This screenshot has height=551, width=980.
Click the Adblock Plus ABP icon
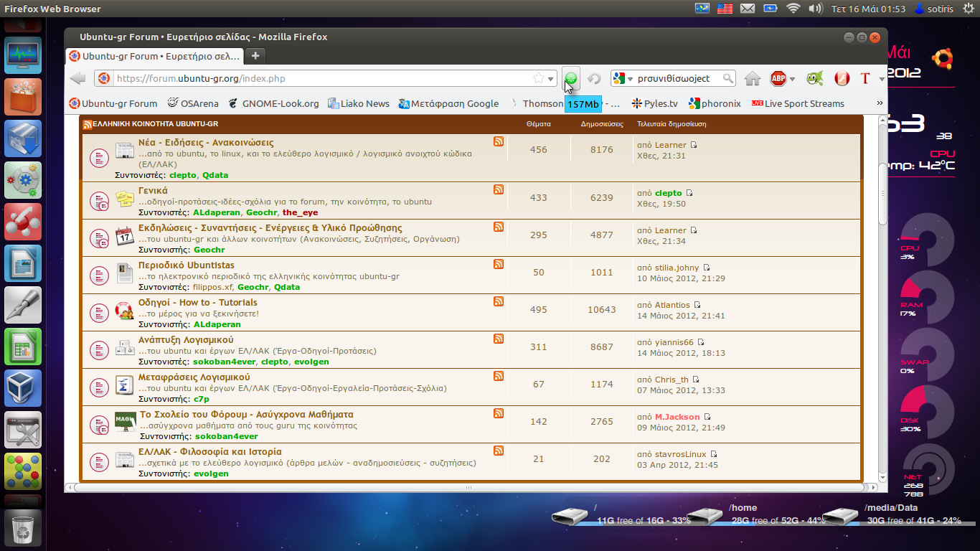pos(778,79)
